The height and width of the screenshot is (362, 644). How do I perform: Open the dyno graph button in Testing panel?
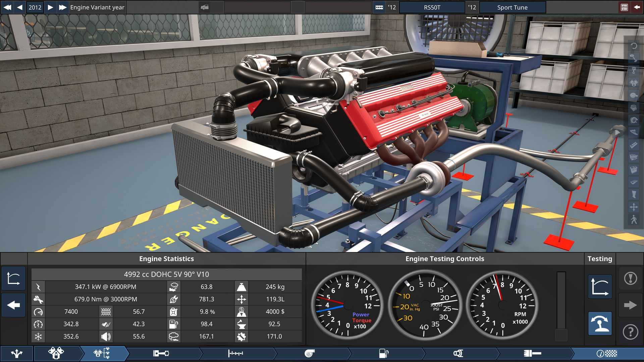(x=599, y=287)
